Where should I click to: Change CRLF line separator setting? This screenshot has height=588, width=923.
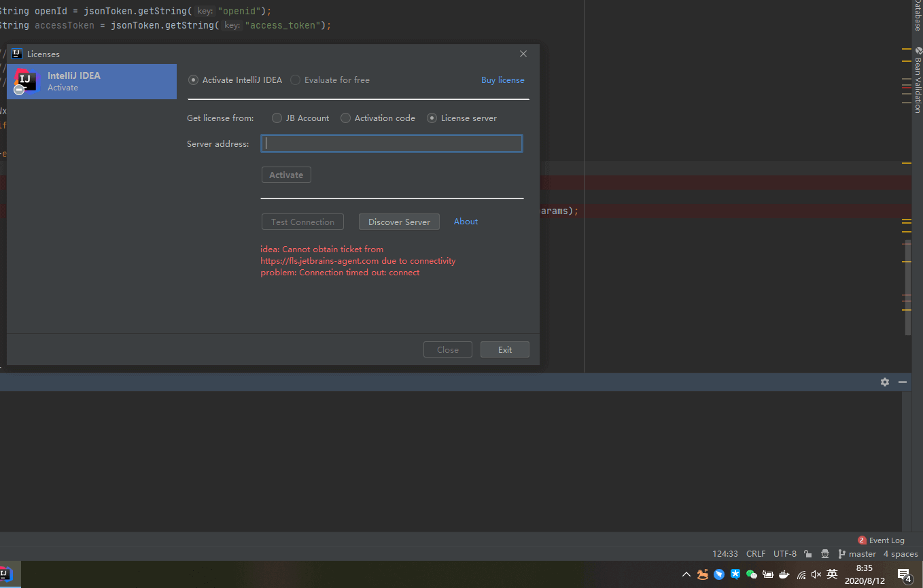[x=755, y=554]
